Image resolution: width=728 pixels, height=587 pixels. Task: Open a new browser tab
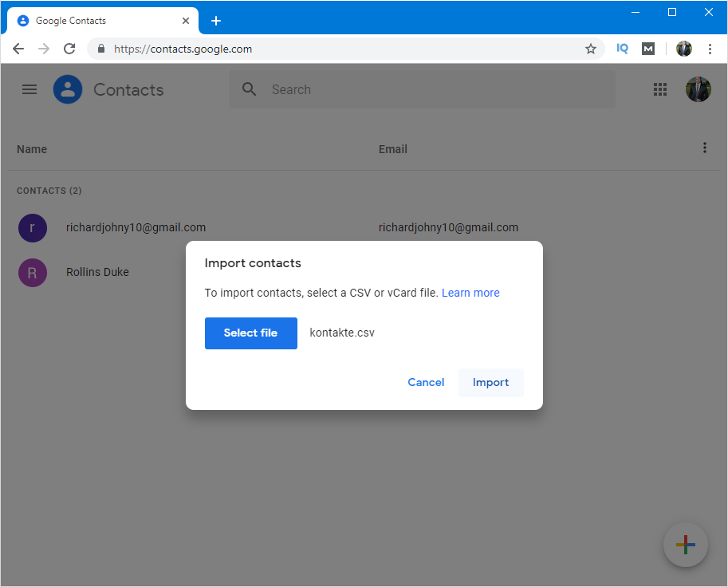216,21
